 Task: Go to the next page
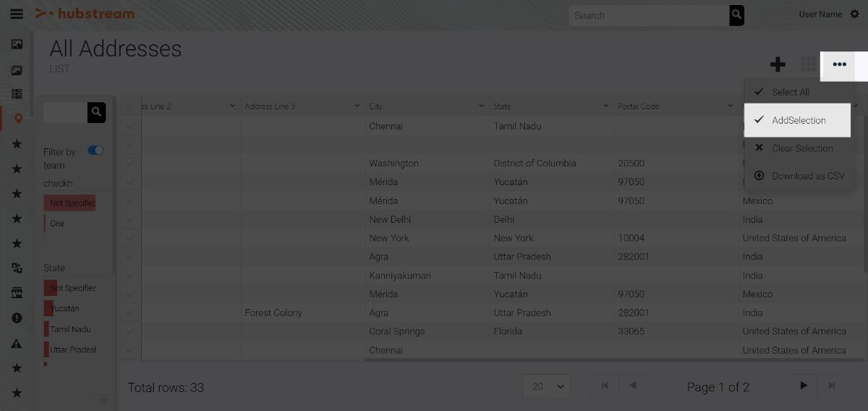click(x=804, y=386)
